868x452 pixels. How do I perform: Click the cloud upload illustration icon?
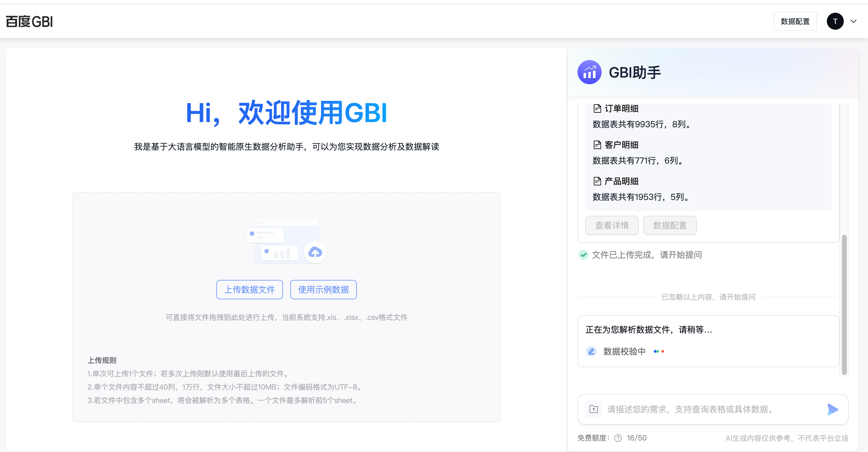click(315, 252)
